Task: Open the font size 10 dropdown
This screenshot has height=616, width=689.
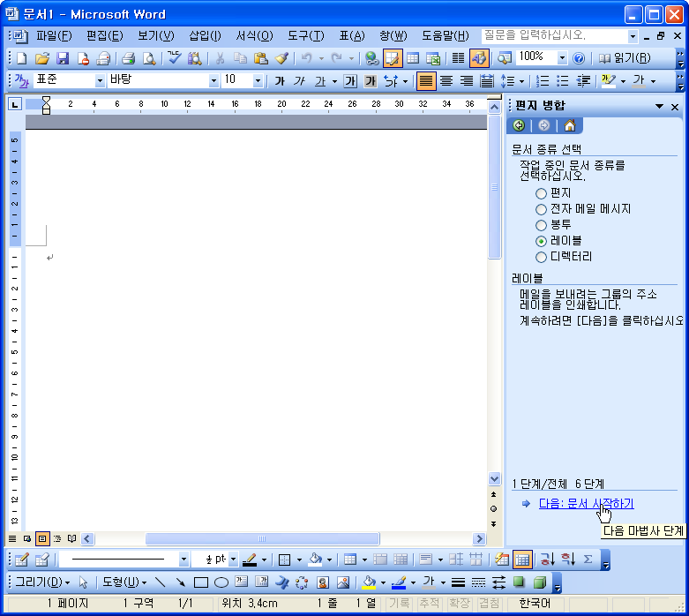Action: (258, 81)
